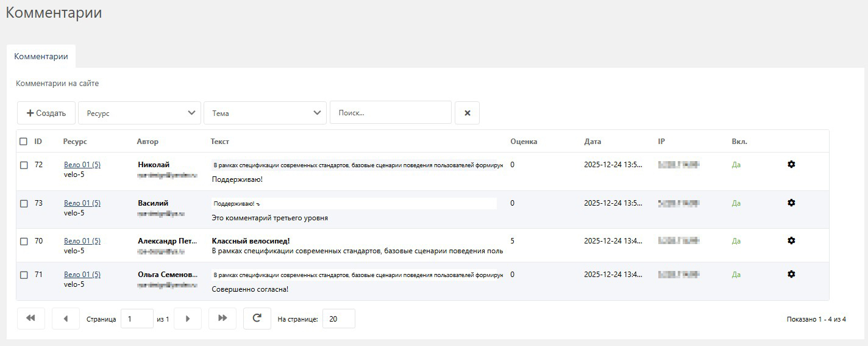This screenshot has width=868, height=346.
Task: Select checkbox for comment 70
Action: pyautogui.click(x=24, y=241)
